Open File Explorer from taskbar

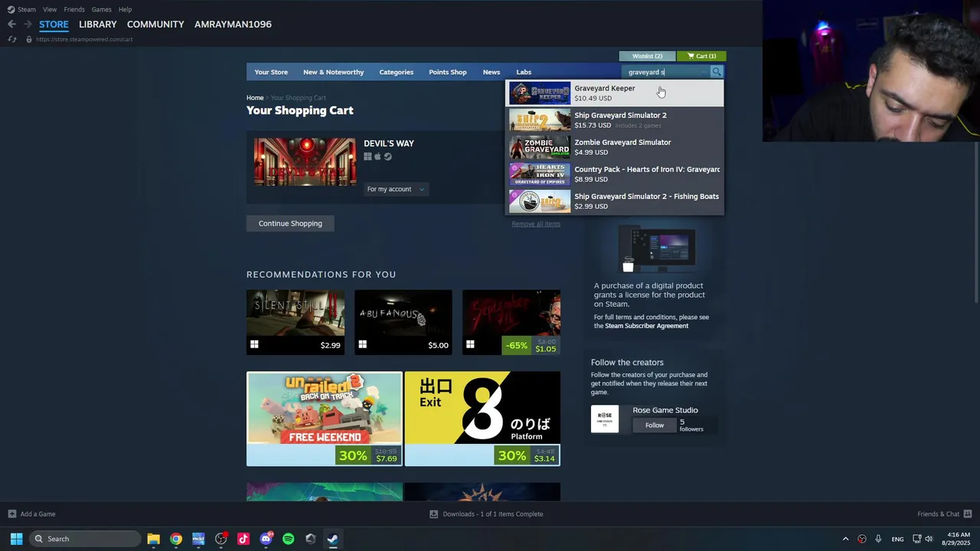point(153,539)
